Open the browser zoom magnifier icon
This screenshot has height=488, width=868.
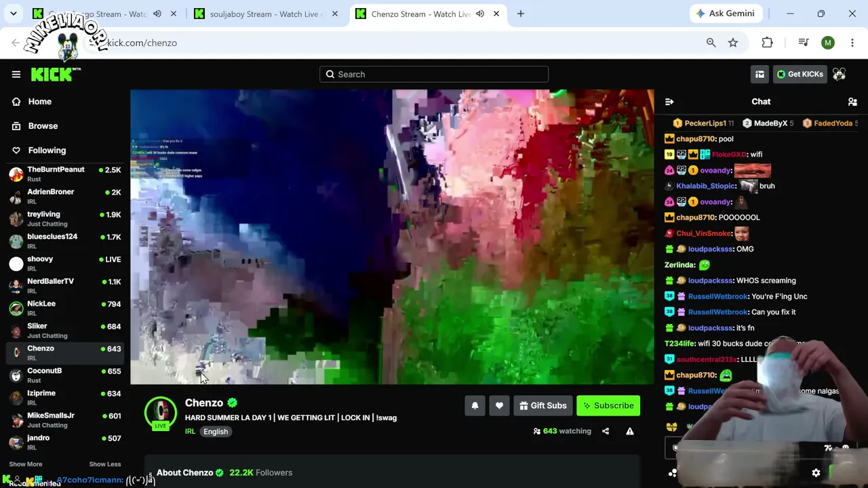click(711, 43)
